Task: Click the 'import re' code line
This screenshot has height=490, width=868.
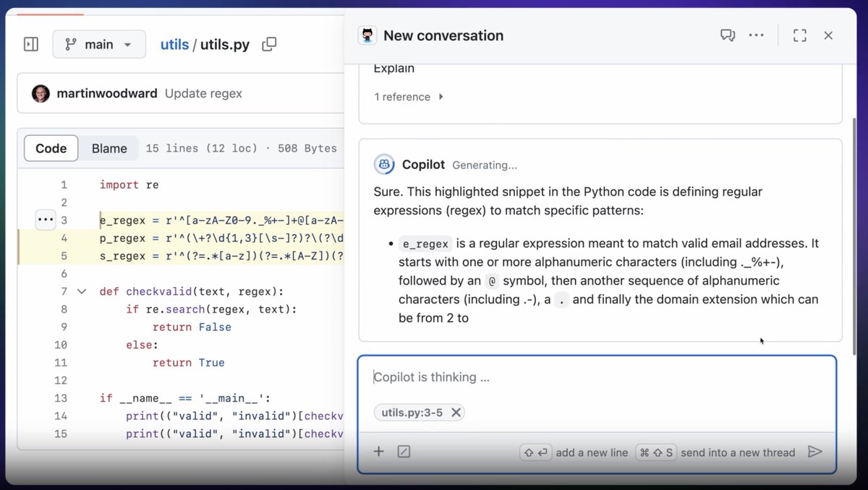Action: (129, 185)
